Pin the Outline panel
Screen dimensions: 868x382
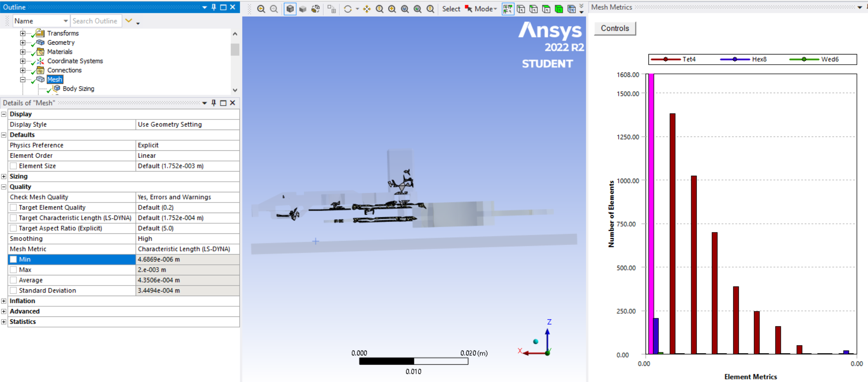pyautogui.click(x=214, y=7)
